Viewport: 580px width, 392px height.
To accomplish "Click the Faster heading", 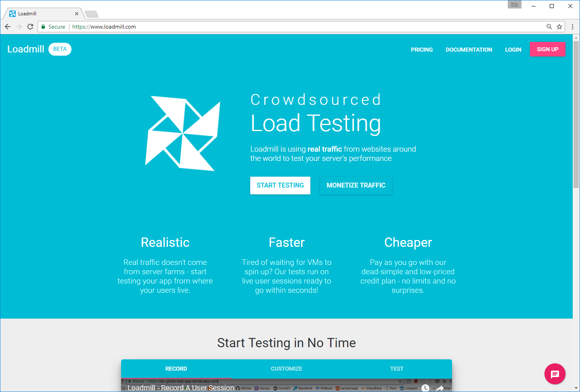I will pos(287,242).
